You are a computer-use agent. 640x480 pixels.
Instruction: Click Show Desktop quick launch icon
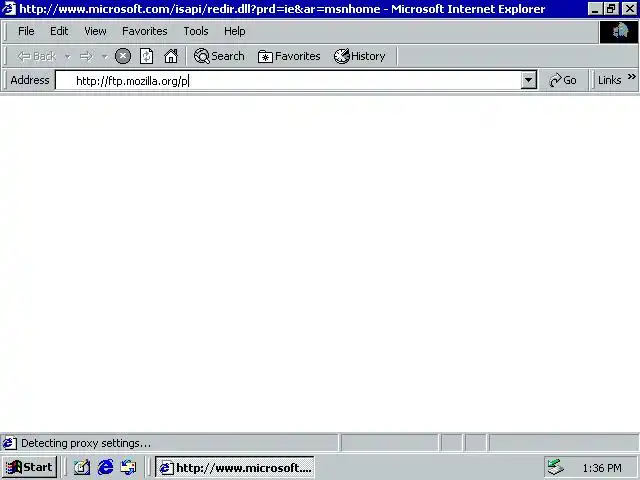[82, 467]
